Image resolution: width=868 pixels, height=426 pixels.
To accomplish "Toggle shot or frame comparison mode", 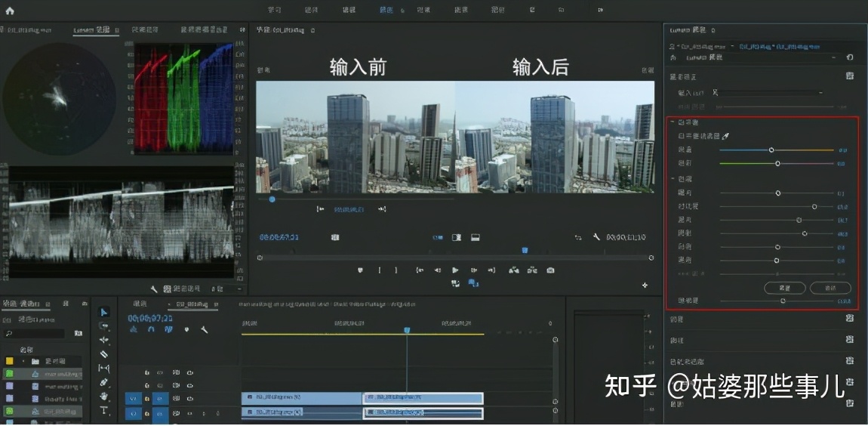I will tap(335, 237).
